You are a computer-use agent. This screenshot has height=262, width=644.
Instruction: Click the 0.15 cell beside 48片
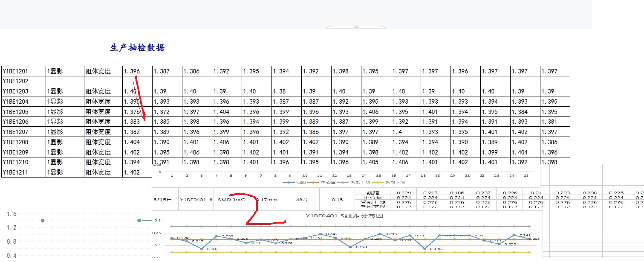pyautogui.click(x=338, y=199)
